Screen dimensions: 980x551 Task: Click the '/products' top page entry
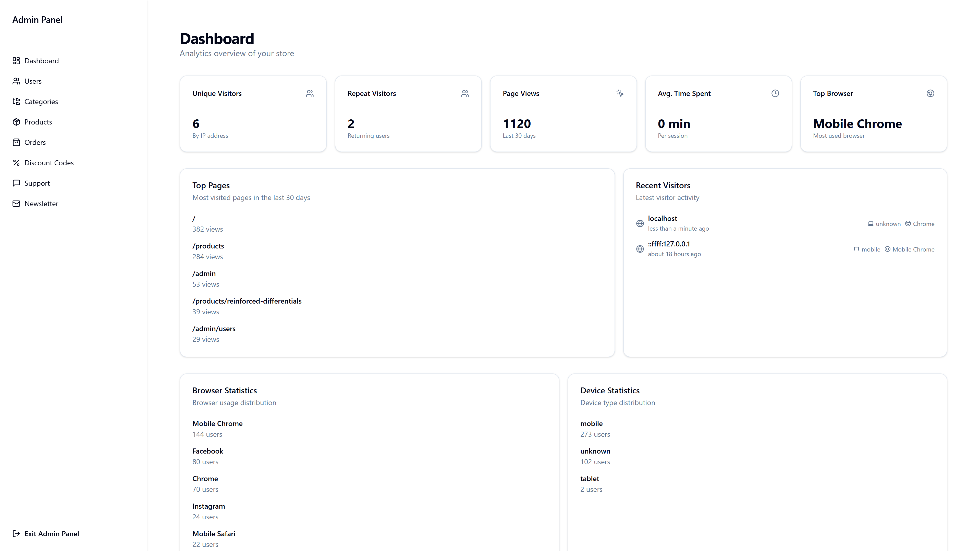[x=208, y=246]
